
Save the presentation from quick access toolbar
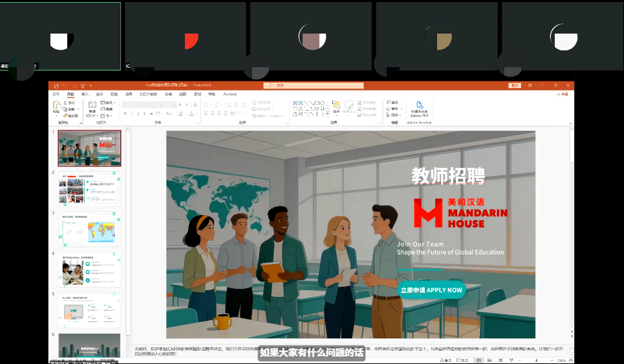tap(56, 86)
